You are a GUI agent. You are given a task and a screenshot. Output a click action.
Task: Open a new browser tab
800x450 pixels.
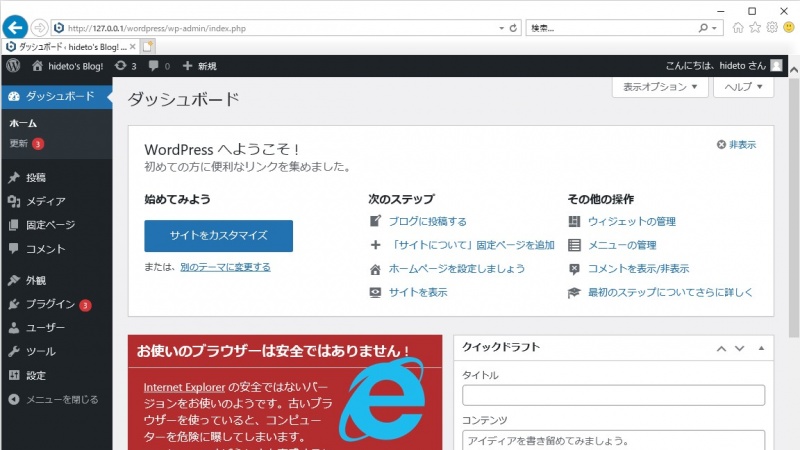pyautogui.click(x=148, y=46)
